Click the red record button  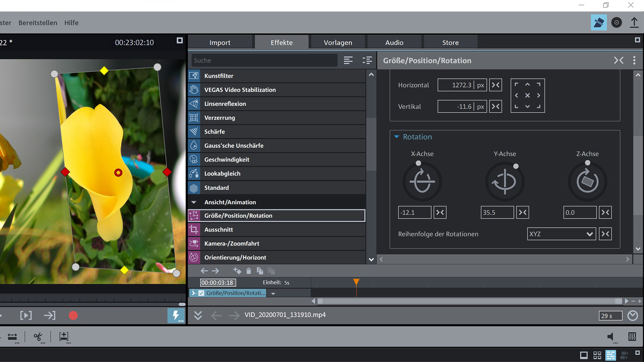click(73, 315)
